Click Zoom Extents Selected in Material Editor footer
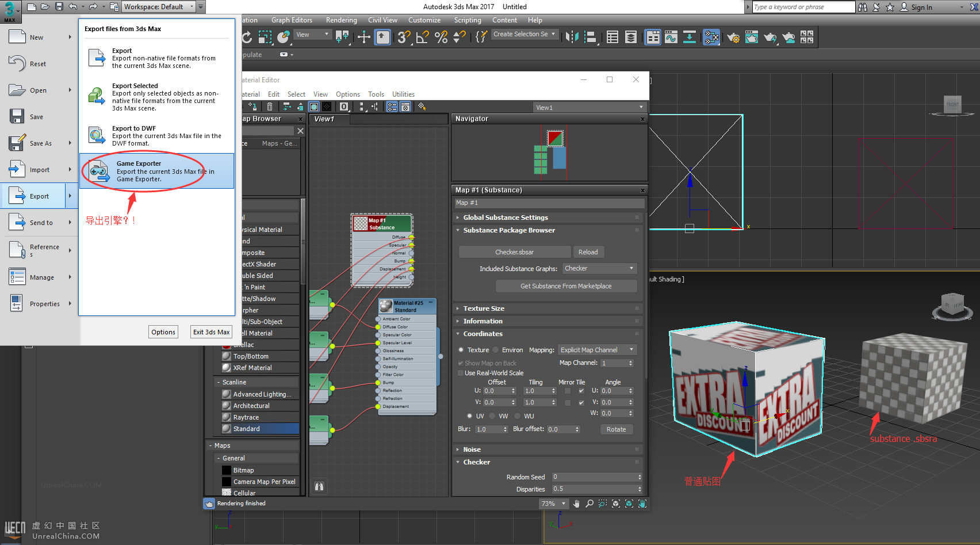This screenshot has width=980, height=545. click(x=629, y=504)
